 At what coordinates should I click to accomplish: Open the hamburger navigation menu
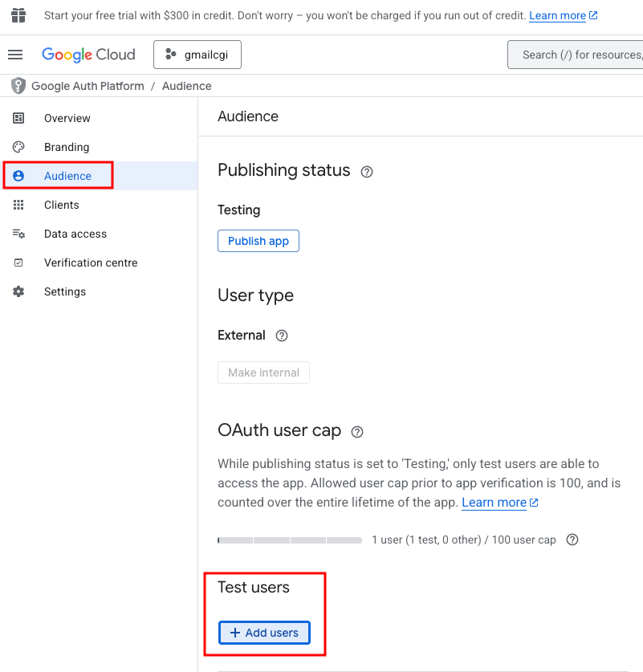(x=15, y=55)
